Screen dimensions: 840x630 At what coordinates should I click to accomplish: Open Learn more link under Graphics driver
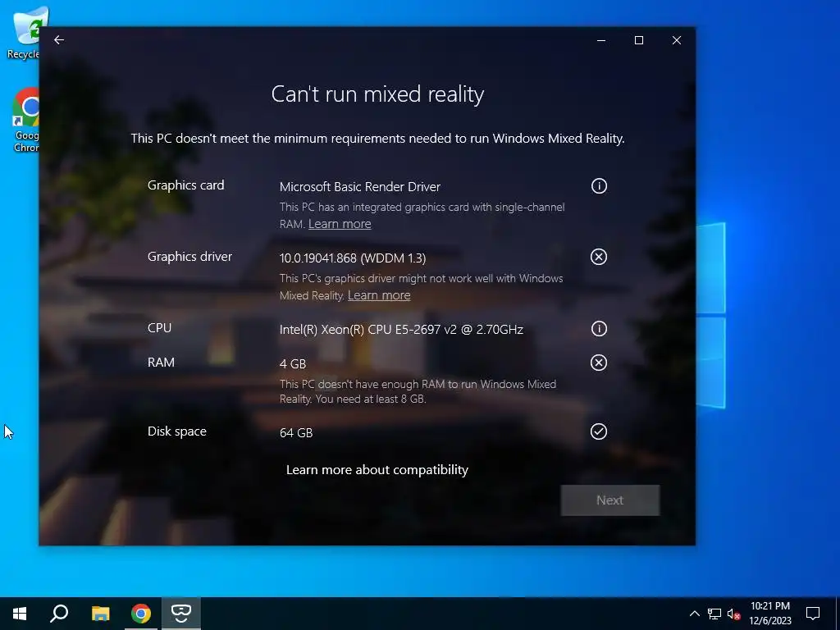click(x=379, y=295)
